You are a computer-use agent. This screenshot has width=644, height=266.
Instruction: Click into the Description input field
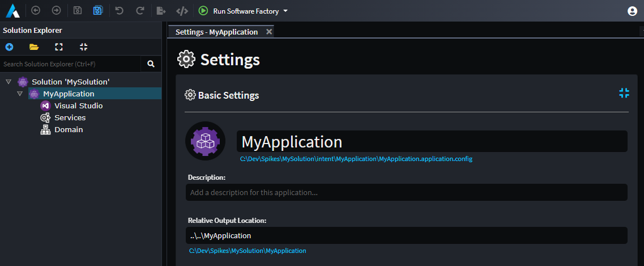406,192
